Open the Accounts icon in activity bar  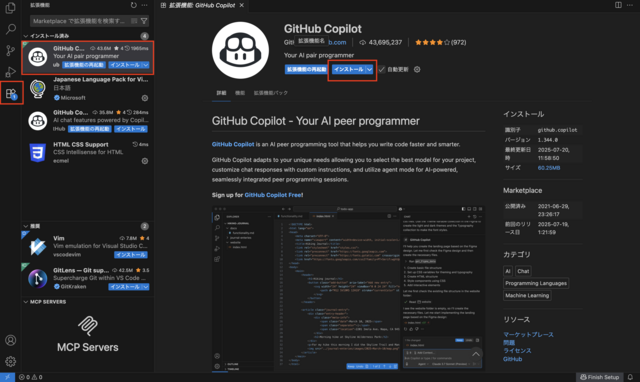click(11, 340)
